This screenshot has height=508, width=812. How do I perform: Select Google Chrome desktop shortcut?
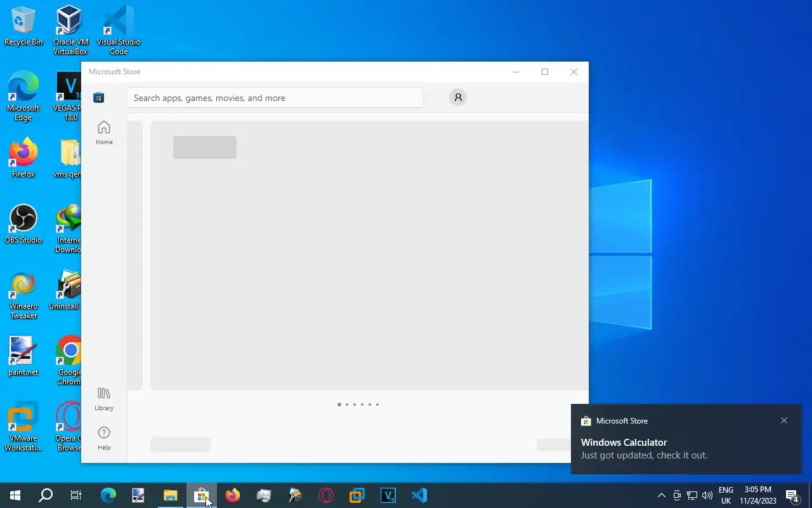69,361
